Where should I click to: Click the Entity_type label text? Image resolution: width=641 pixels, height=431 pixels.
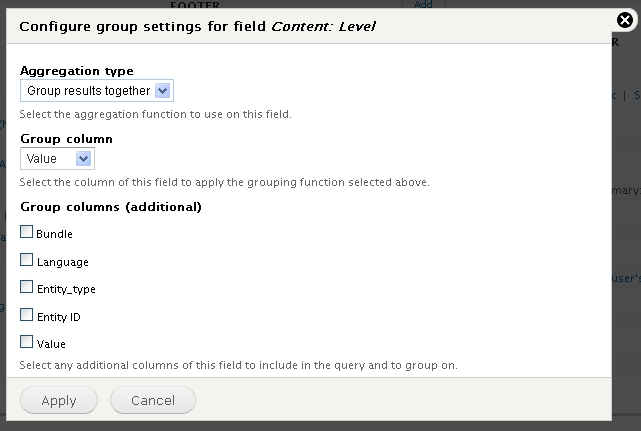click(66, 289)
